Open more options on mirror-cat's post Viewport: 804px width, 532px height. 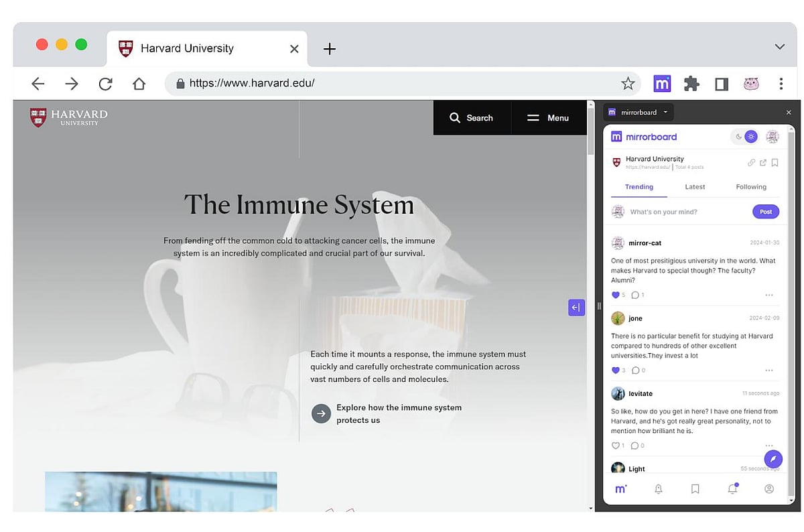pos(769,295)
